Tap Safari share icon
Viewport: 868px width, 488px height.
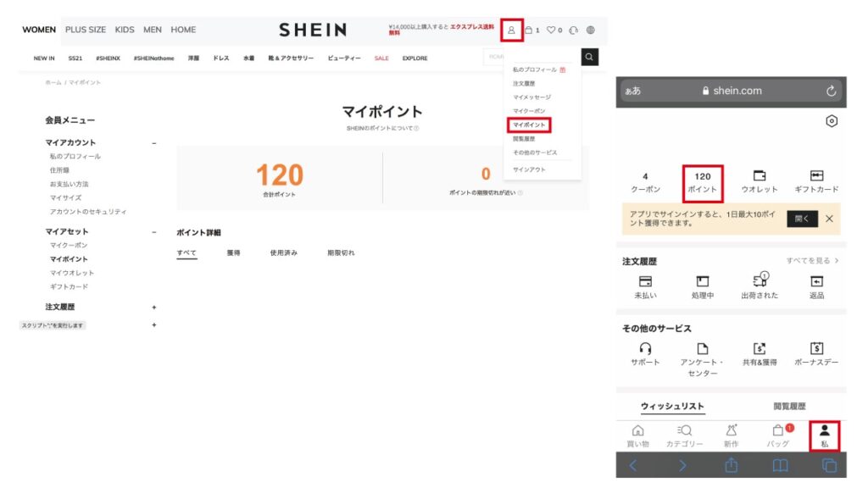732,465
